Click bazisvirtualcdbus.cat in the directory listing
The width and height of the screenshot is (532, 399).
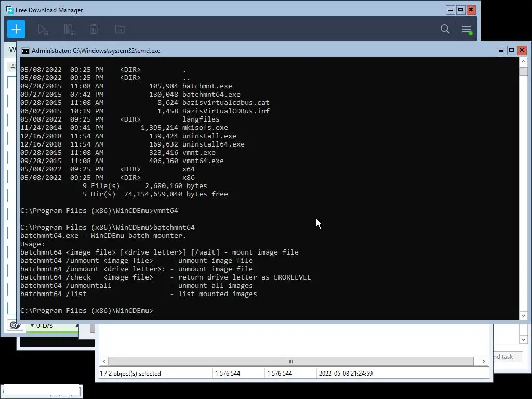pos(225,102)
